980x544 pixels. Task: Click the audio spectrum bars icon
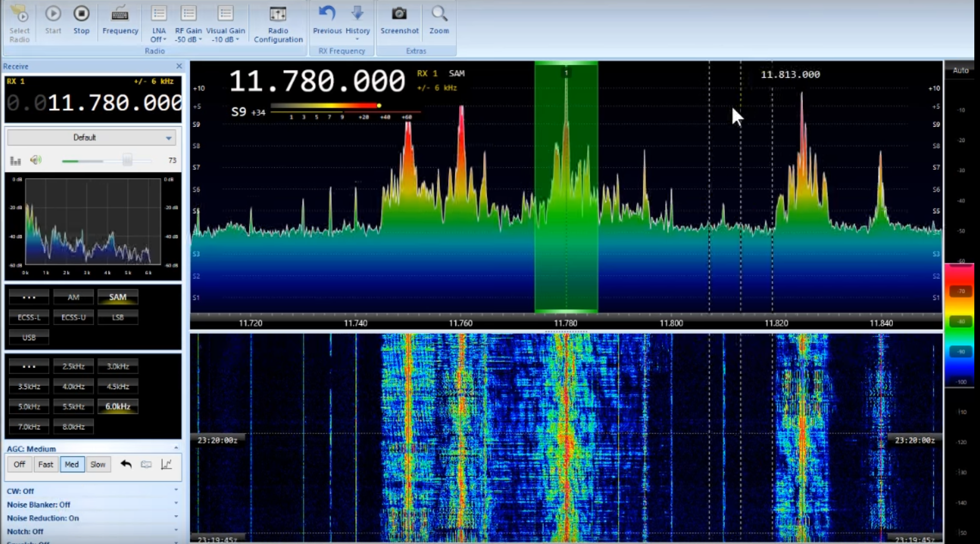pyautogui.click(x=15, y=161)
